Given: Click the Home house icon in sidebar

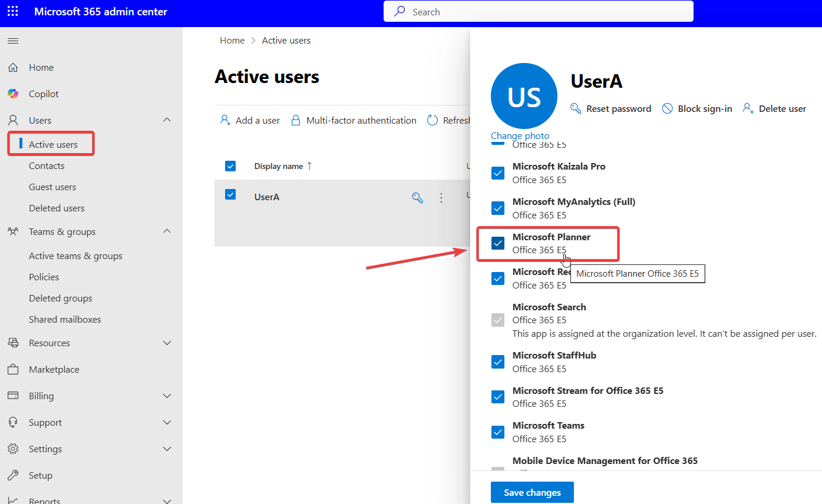Looking at the screenshot, I should 13,68.
